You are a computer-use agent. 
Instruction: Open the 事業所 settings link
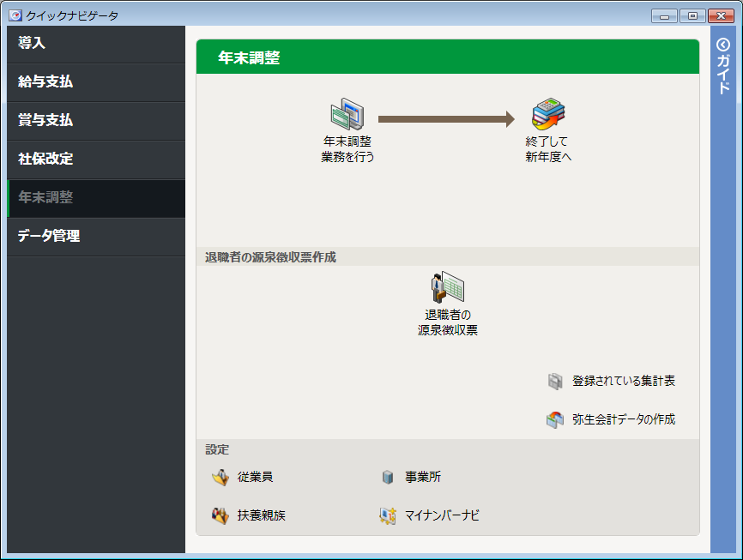click(x=423, y=477)
